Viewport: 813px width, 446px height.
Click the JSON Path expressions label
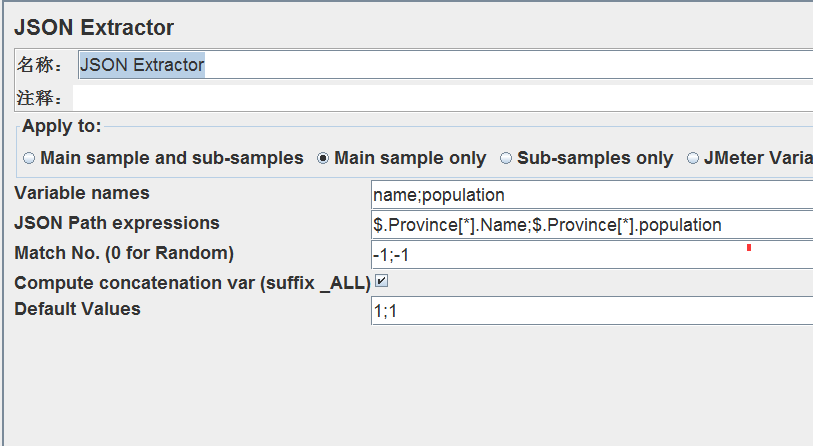coord(117,223)
